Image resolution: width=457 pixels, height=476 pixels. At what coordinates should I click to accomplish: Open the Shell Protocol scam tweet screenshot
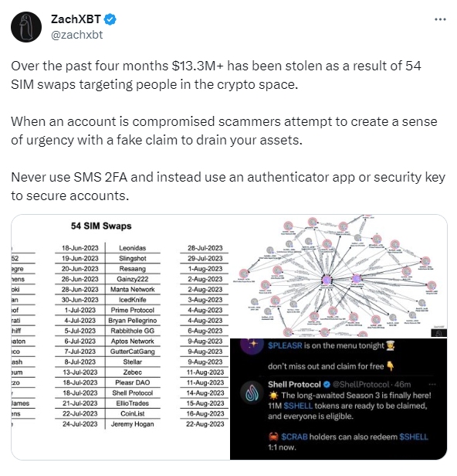[x=338, y=399]
